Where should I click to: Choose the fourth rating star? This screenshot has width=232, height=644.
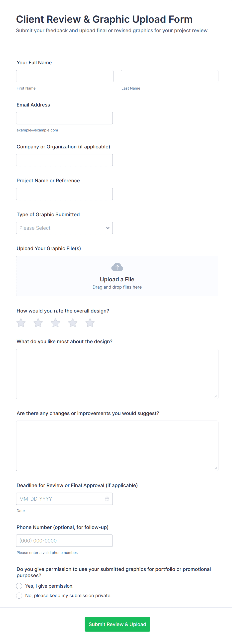point(73,323)
